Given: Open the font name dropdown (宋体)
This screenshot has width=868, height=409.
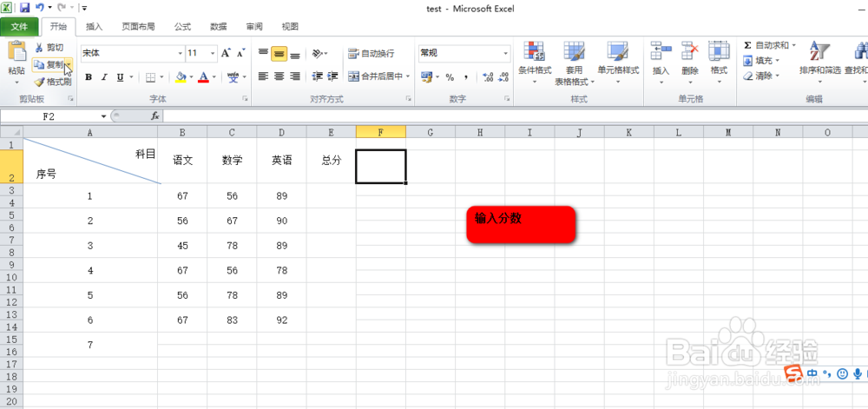Looking at the screenshot, I should click(180, 54).
